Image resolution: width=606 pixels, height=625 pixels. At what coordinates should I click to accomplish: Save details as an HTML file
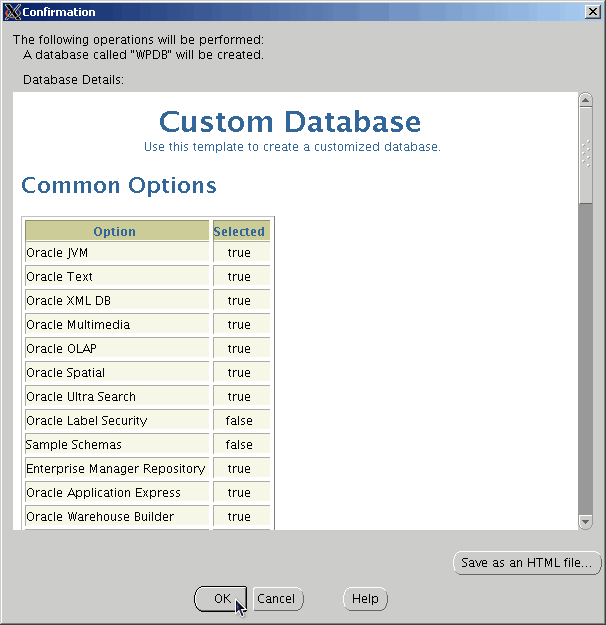pos(527,563)
